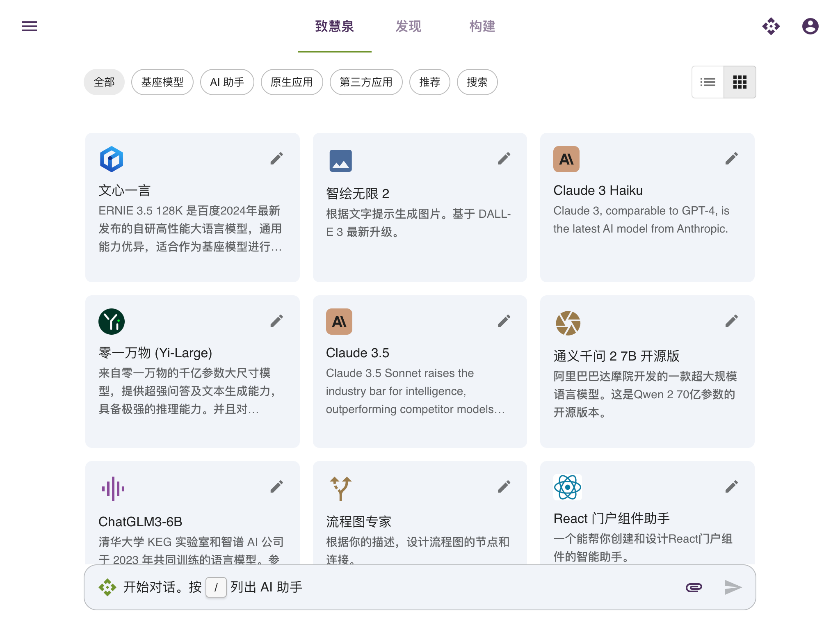This screenshot has height=630, width=840.
Task: Edit the 流程图专家 card
Action: pos(504,486)
